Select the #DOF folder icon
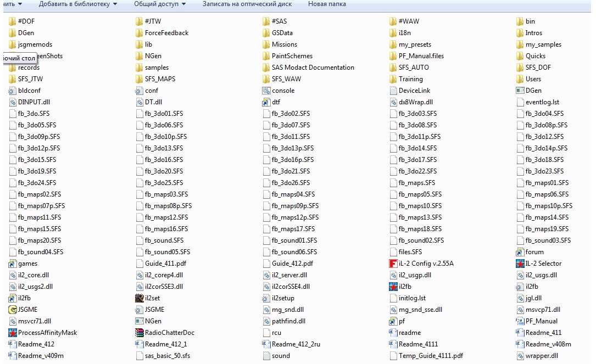The image size is (596, 364). (12, 21)
